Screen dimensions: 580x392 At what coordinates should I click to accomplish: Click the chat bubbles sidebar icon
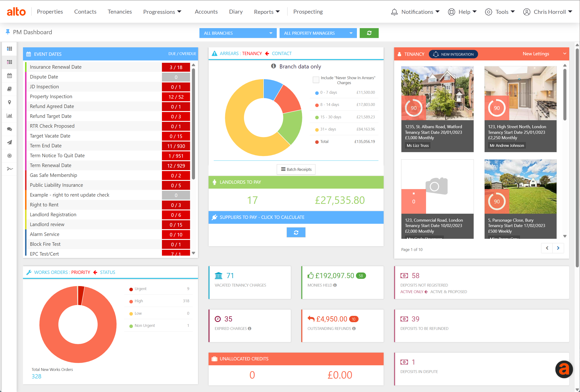tap(9, 129)
